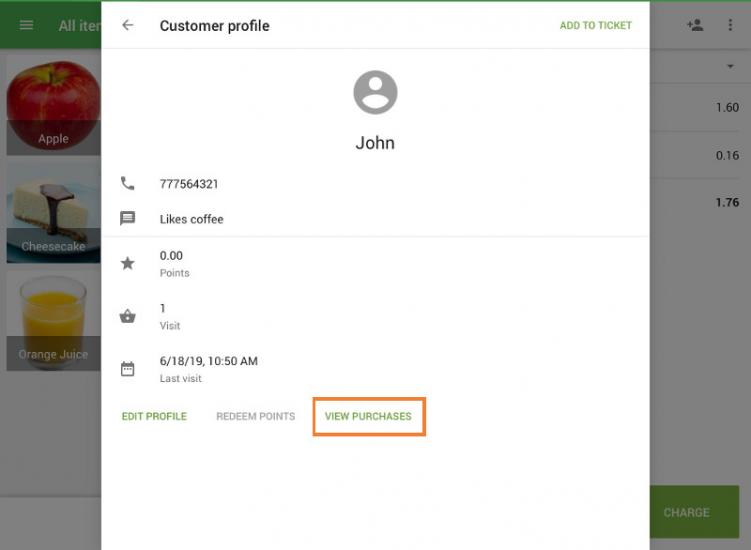Screen dimensions: 751x550
Task: Open the hamburger menu in the background screen
Action: (26, 25)
